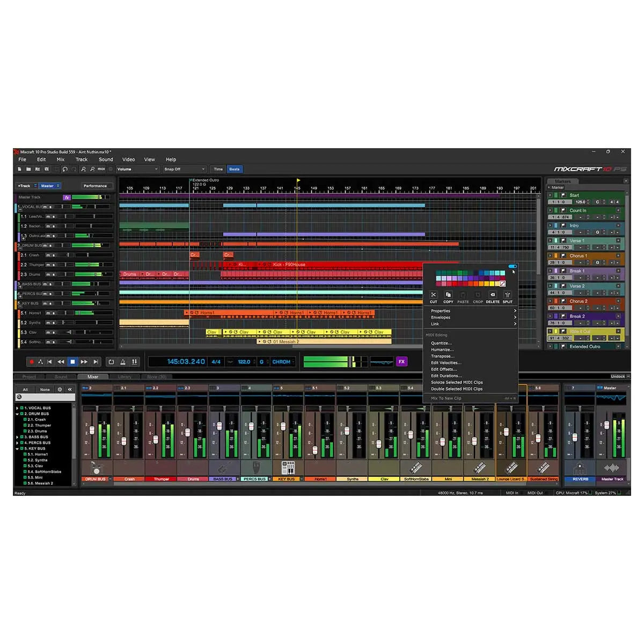Click the Cut icon in the context menu
The image size is (644, 644).
coord(434,296)
